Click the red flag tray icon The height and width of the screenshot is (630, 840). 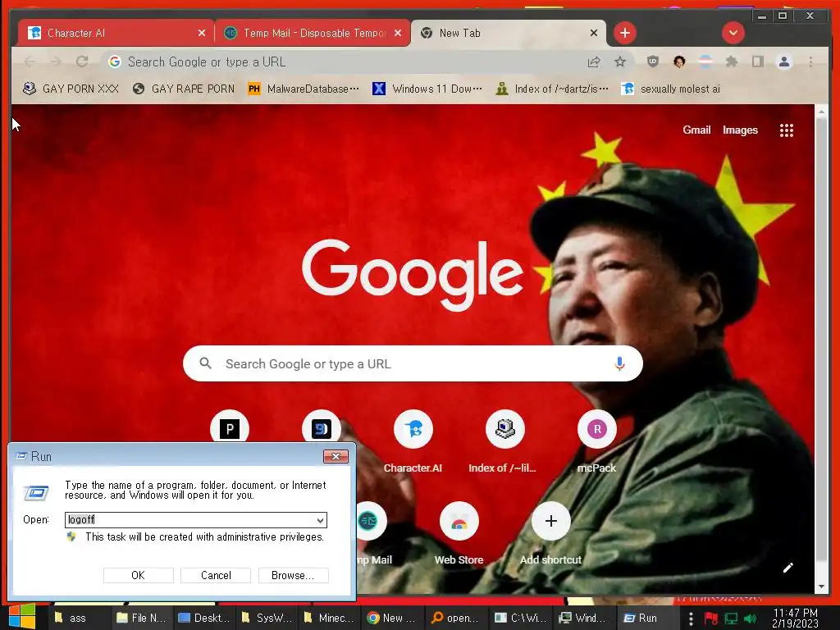[711, 619]
